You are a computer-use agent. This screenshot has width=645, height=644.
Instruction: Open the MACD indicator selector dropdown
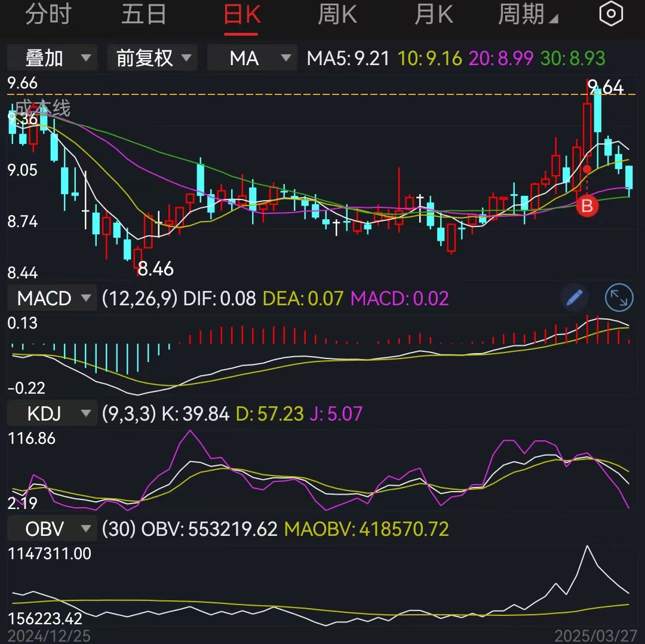[x=52, y=298]
